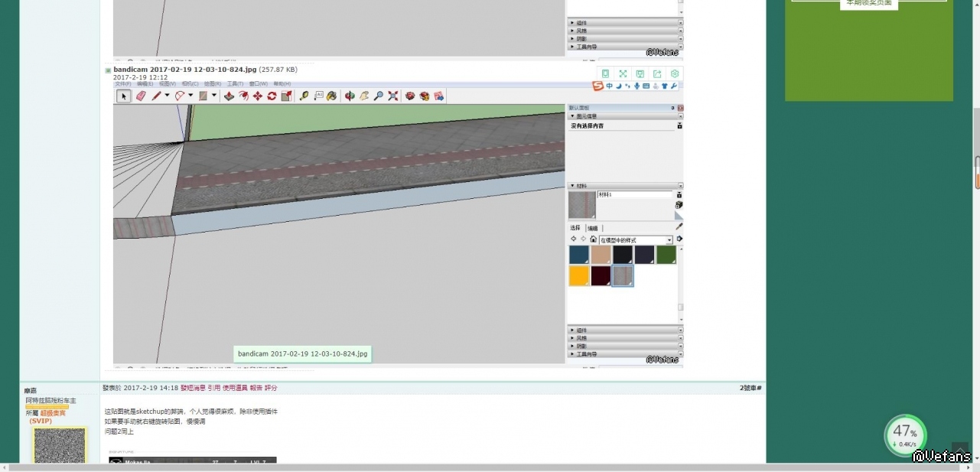
Task: Pick the pink Eraser tool
Action: (141, 96)
